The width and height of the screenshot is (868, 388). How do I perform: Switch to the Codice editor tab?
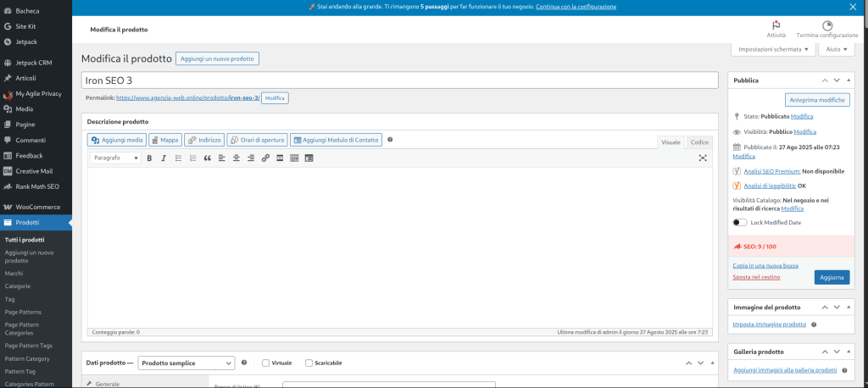click(698, 142)
